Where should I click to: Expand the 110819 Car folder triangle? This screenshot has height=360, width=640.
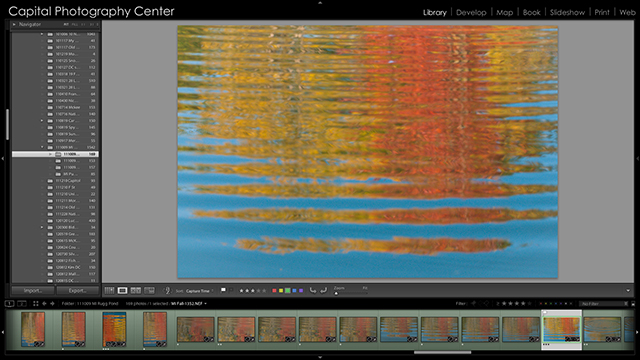[42, 120]
